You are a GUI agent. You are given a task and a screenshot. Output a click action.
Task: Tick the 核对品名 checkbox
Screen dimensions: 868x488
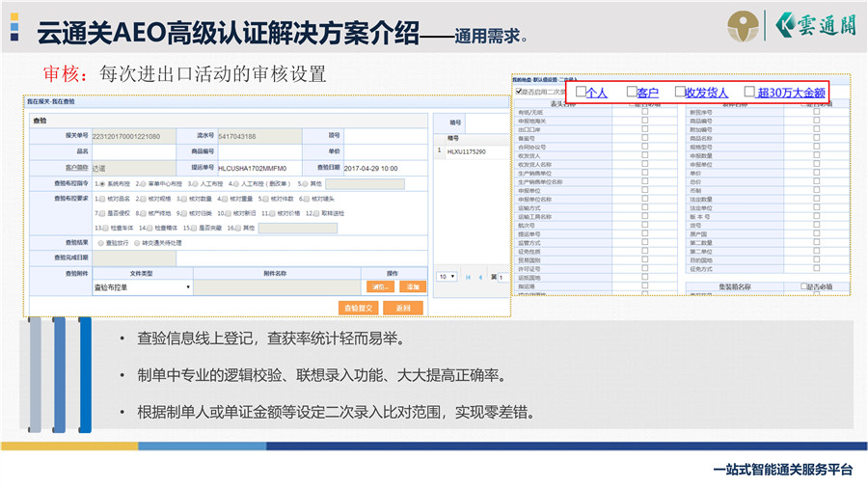pyautogui.click(x=102, y=199)
